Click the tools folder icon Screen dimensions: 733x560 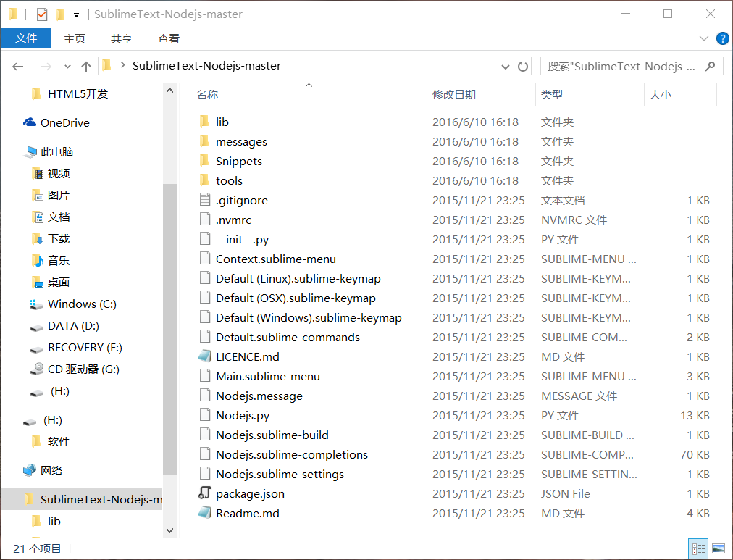(x=204, y=181)
